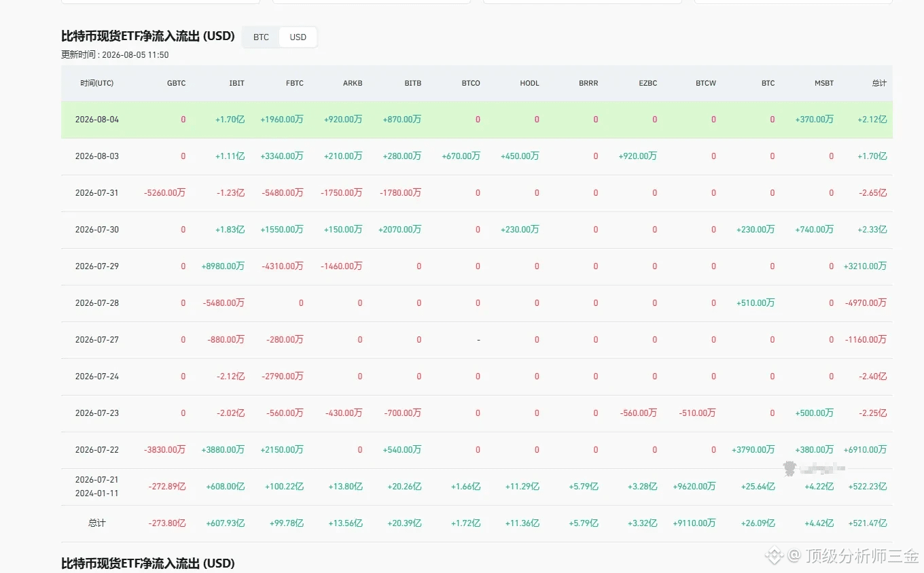The width and height of the screenshot is (924, 573).
Task: Click BITB value +2070.00万
Action: [x=400, y=230]
